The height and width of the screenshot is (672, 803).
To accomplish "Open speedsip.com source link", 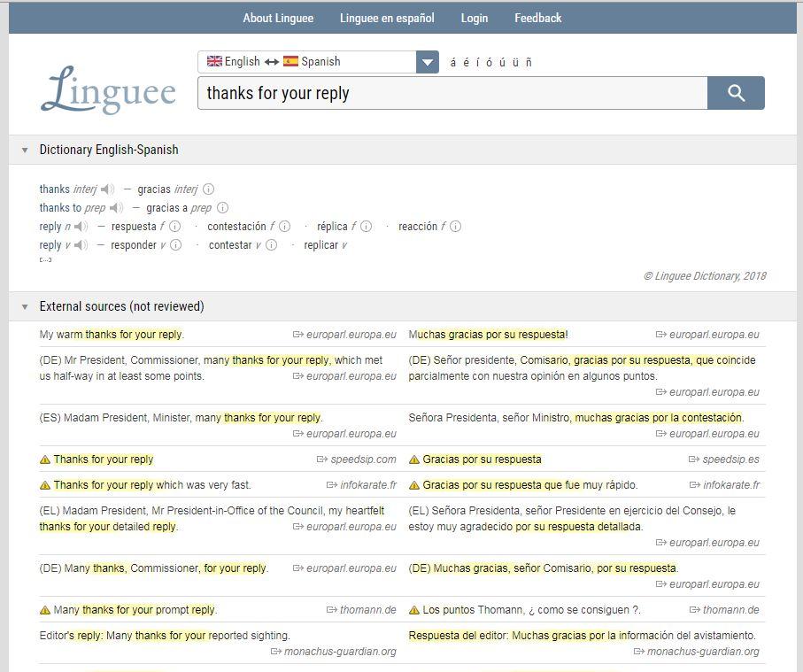I will [363, 460].
